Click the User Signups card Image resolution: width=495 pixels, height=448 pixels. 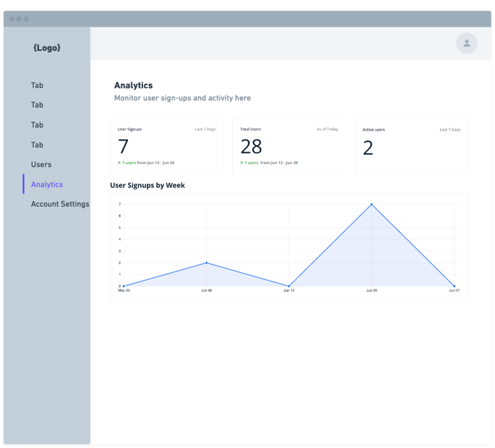click(167, 145)
